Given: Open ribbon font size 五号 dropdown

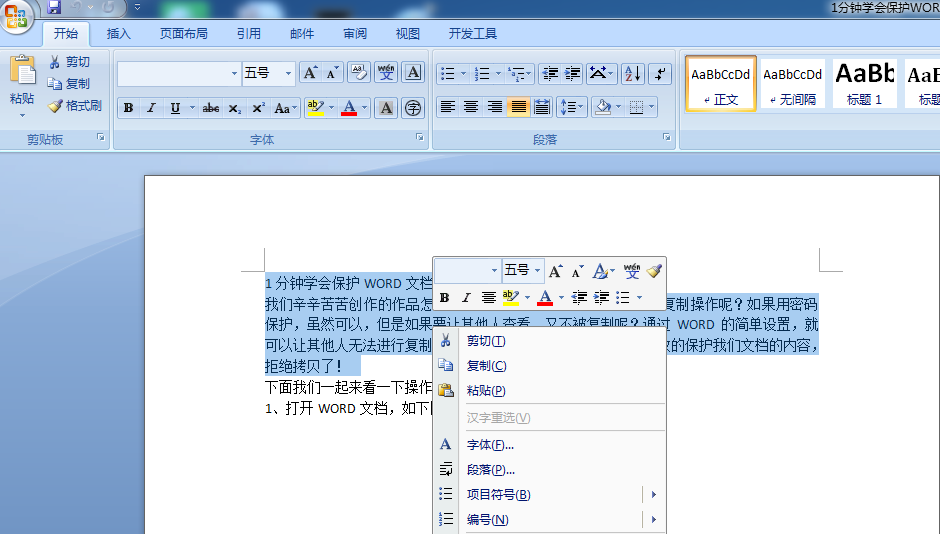Looking at the screenshot, I should click(288, 73).
